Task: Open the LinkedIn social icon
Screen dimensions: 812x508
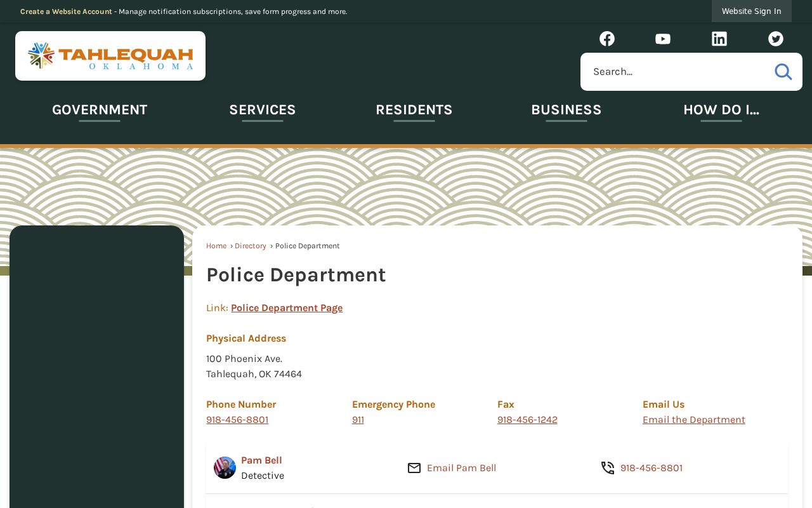Action: point(719,39)
